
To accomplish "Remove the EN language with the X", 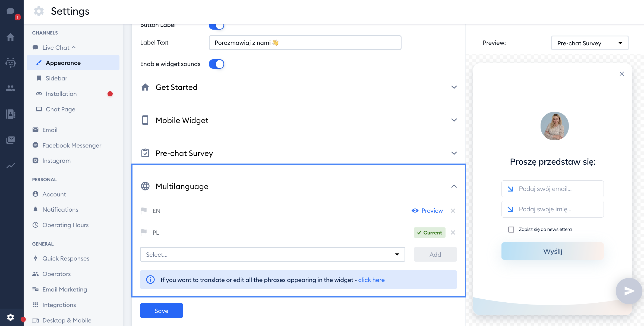I will [453, 211].
